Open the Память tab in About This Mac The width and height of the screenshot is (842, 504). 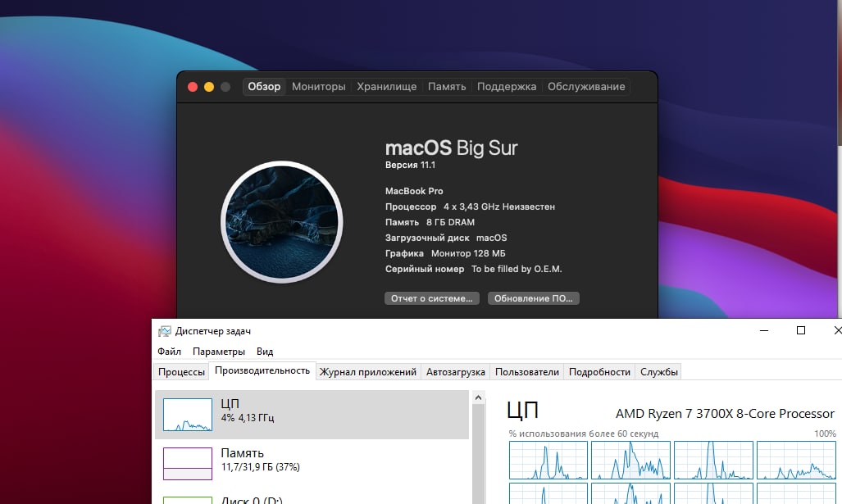point(447,86)
